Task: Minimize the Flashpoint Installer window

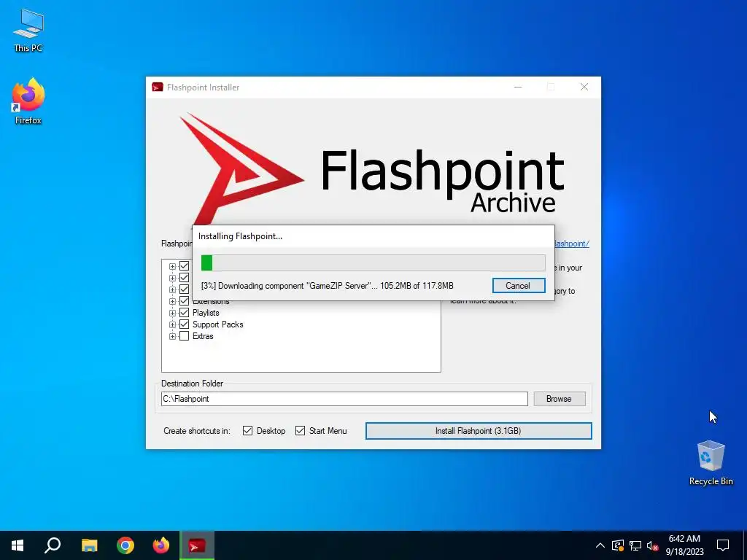Action: click(518, 87)
